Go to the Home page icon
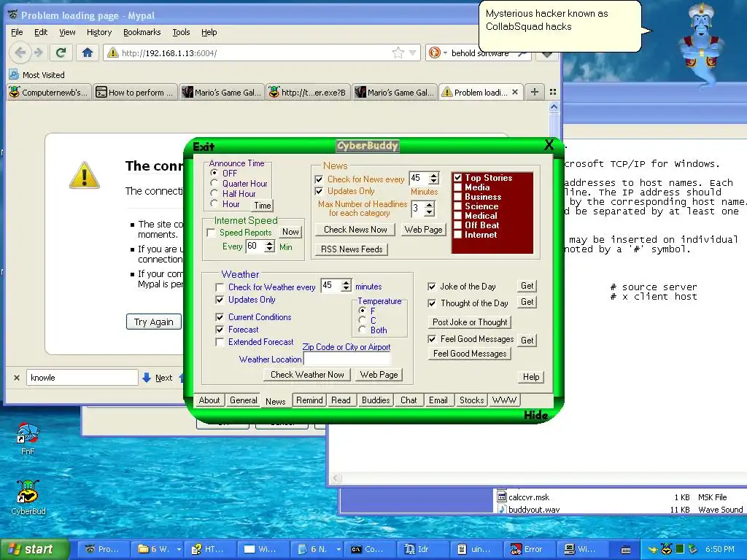The height and width of the screenshot is (560, 747). tap(88, 52)
